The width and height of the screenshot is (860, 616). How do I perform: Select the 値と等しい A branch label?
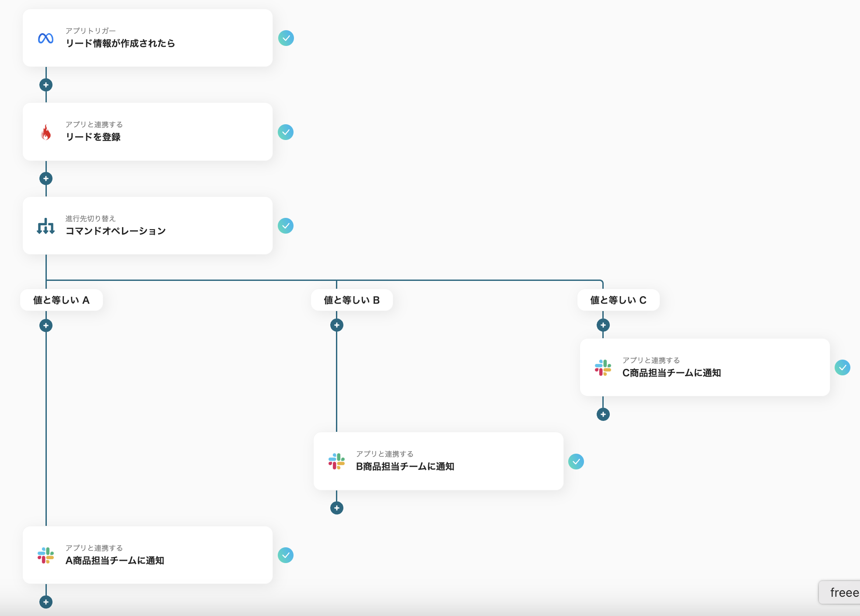[x=61, y=300]
